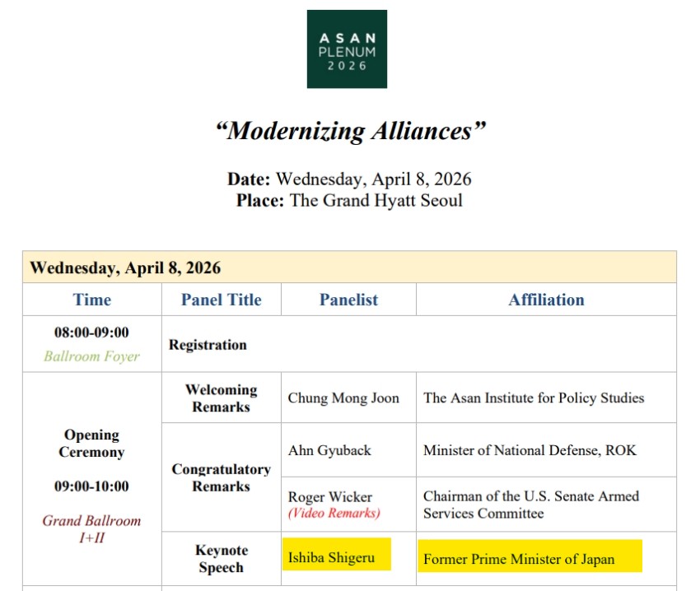Click panelist name Chung Mong Joon
Screen dimensions: 700x591
pyautogui.click(x=343, y=398)
